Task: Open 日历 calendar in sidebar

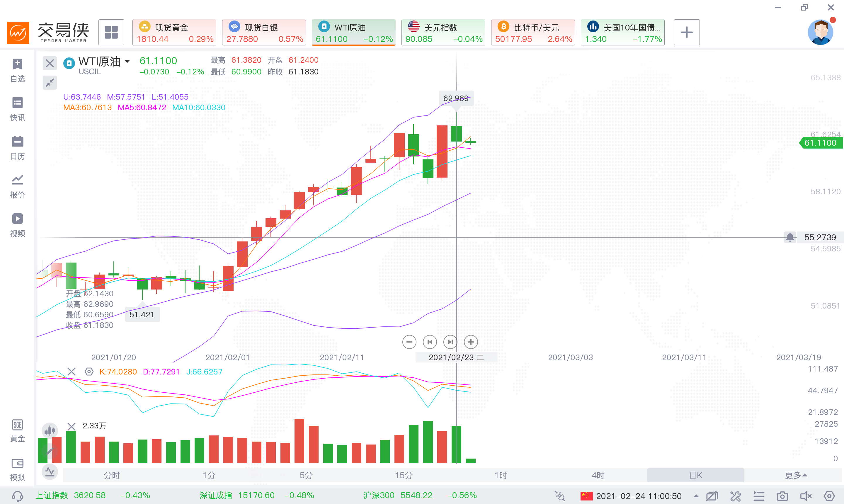Action: pyautogui.click(x=17, y=148)
